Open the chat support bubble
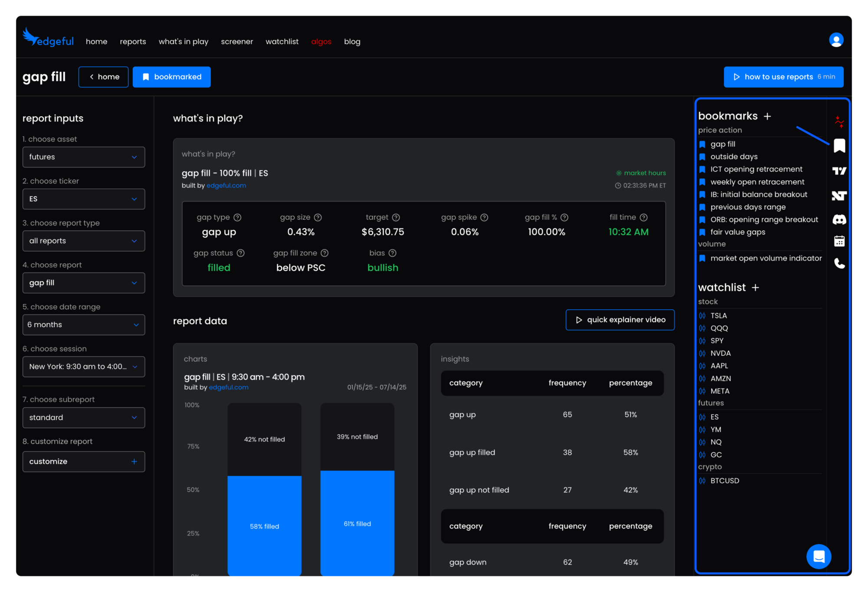Screen dimensions: 868x592 (819, 556)
